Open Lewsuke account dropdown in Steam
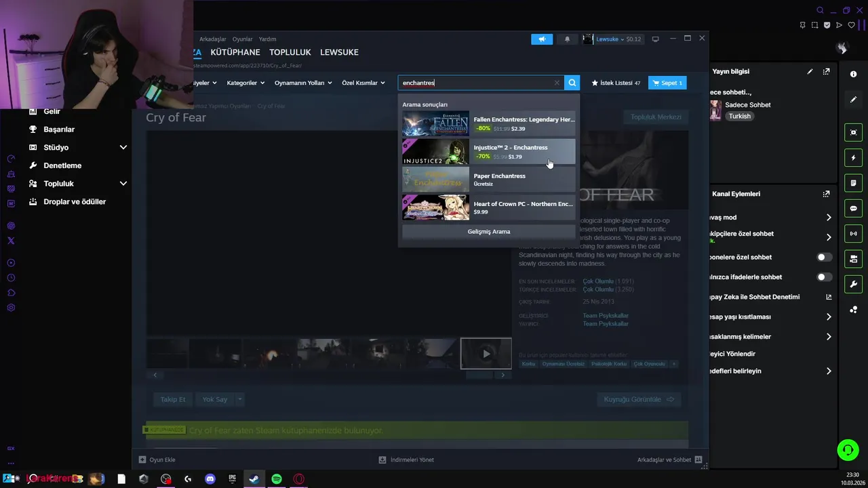 coord(610,39)
